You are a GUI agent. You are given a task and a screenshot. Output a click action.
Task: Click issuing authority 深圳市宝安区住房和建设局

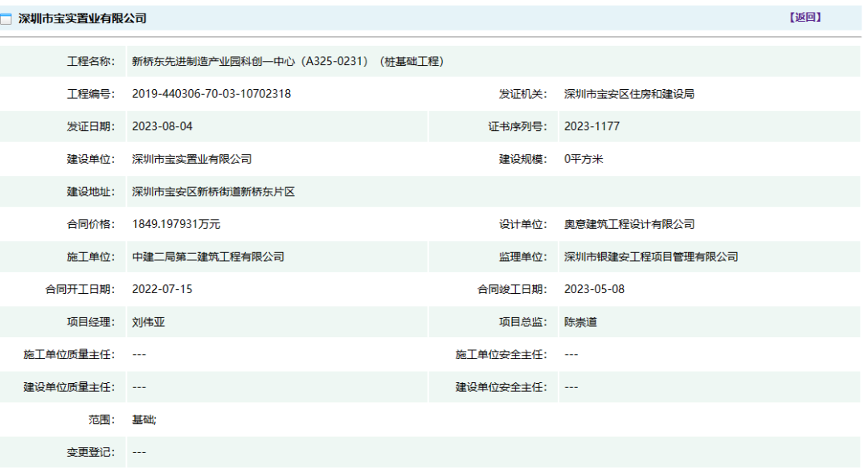[x=628, y=94]
